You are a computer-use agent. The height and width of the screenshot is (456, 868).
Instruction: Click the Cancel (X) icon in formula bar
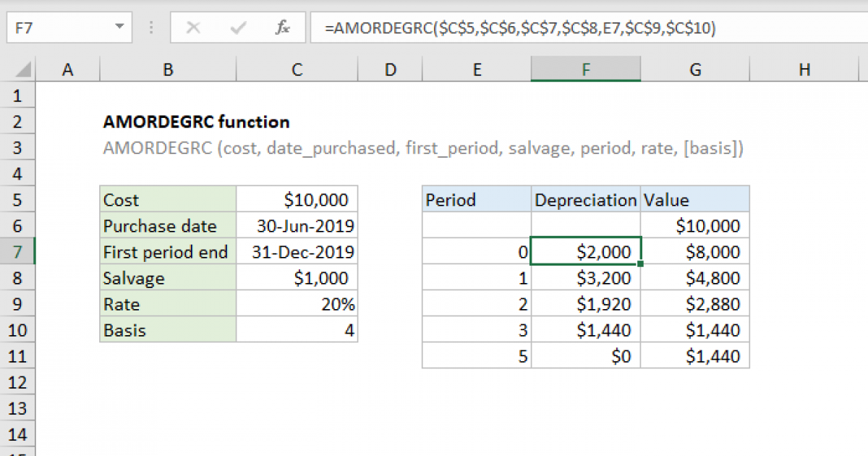coord(194,28)
